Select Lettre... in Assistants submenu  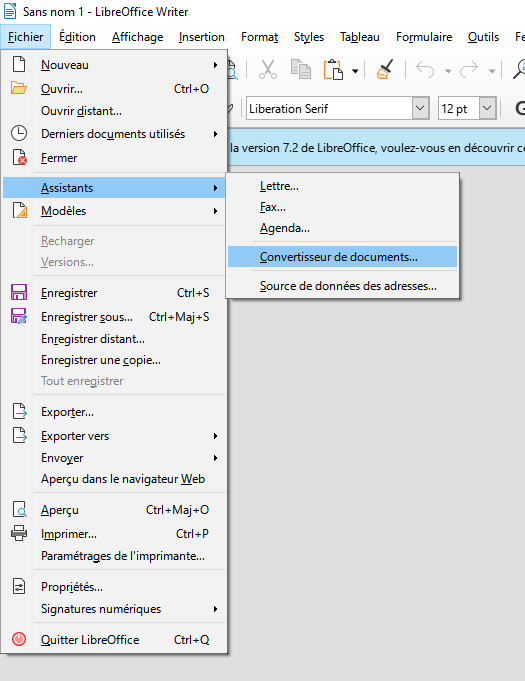[x=343, y=186]
